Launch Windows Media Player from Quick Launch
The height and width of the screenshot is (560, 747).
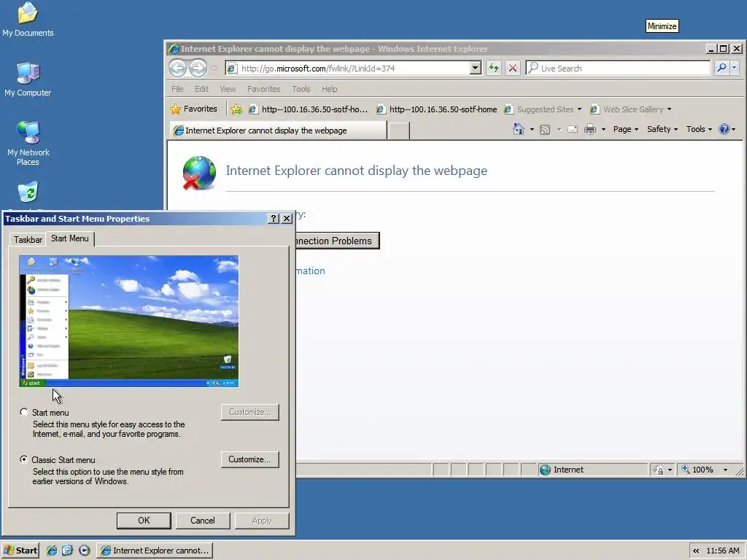tap(85, 551)
